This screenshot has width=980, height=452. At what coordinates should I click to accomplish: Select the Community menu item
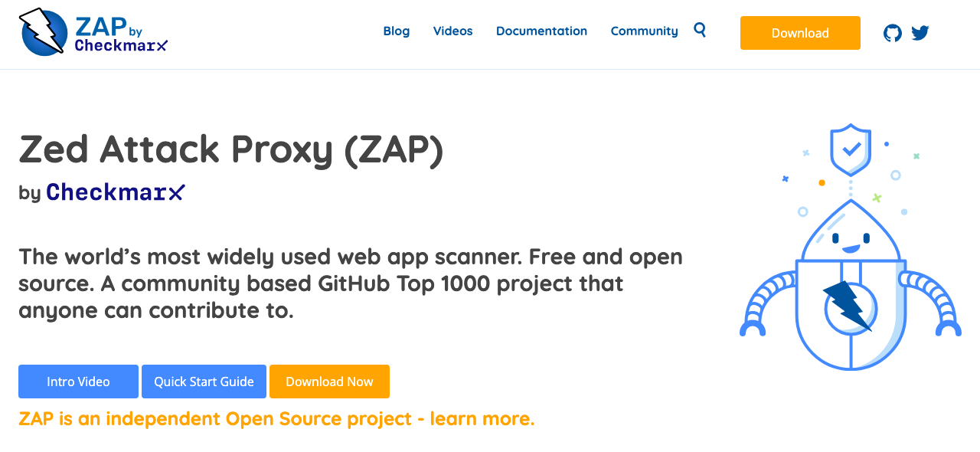[644, 31]
